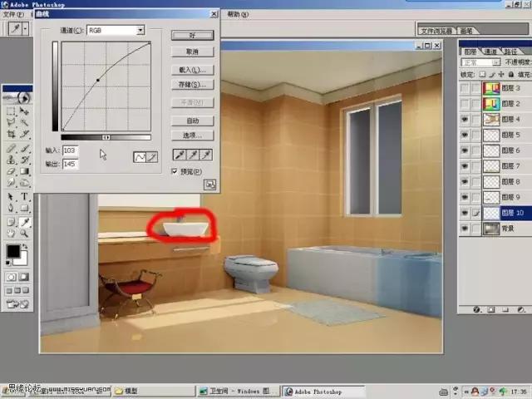The height and width of the screenshot is (399, 532).
Task: Switch to the 路径 paths tab
Action: [510, 52]
